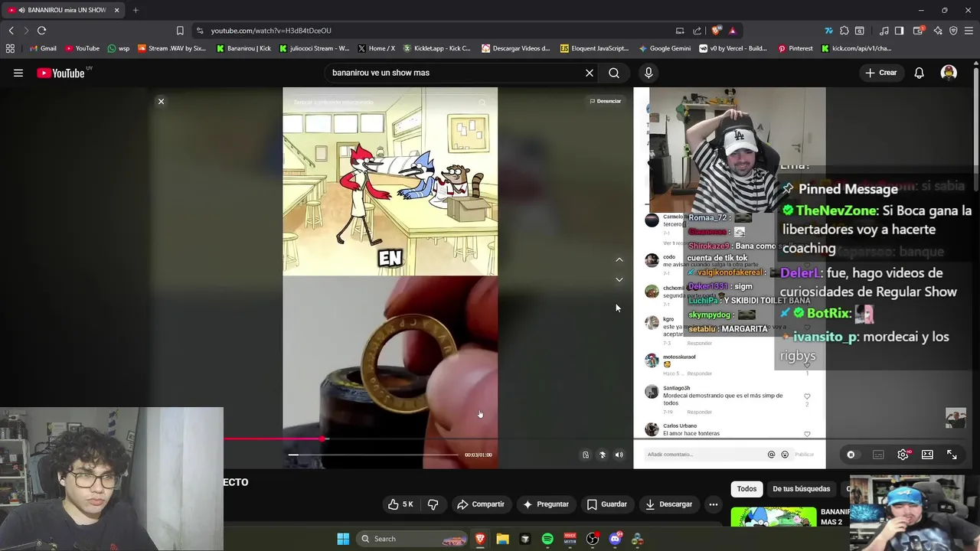Open the Windows taskbar Search box

coord(412,539)
